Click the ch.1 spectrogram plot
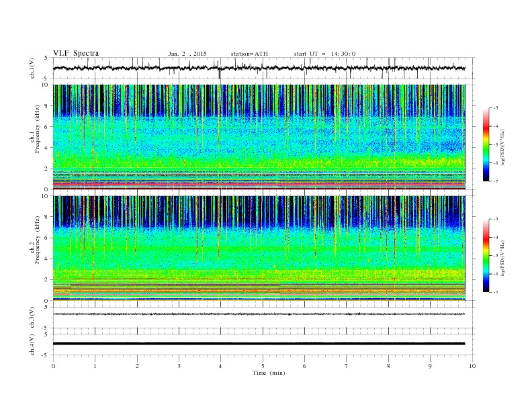This screenshot has width=532, height=411. point(259,137)
